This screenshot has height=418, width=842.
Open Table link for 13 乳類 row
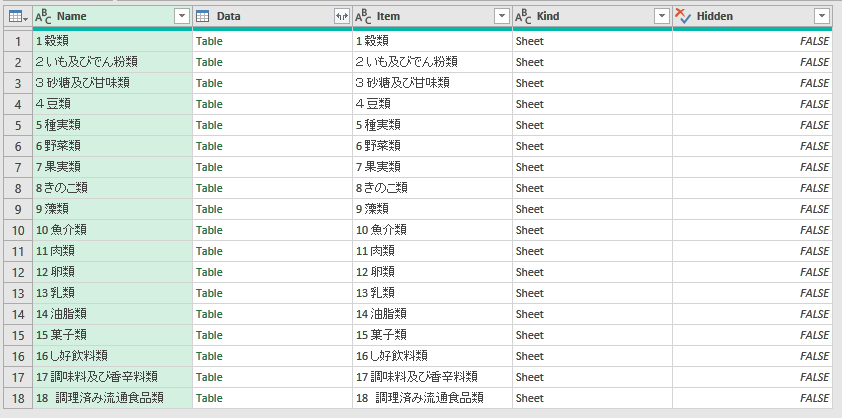(209, 293)
